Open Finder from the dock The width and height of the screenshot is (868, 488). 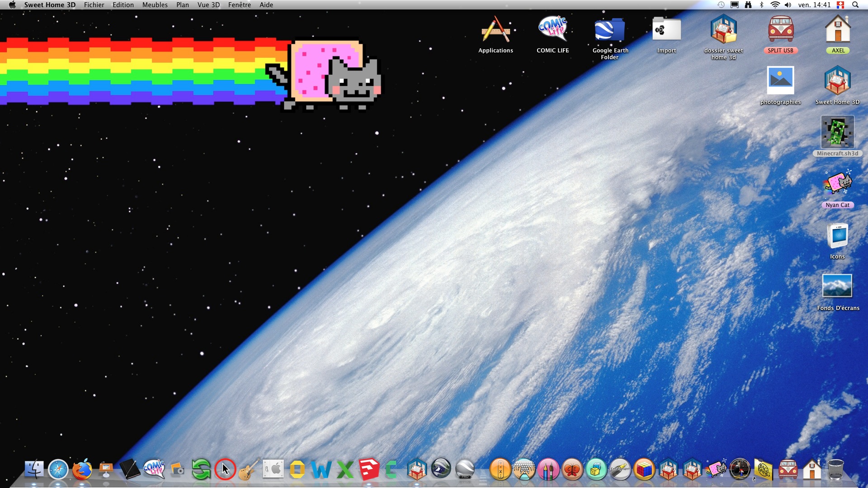coord(34,469)
